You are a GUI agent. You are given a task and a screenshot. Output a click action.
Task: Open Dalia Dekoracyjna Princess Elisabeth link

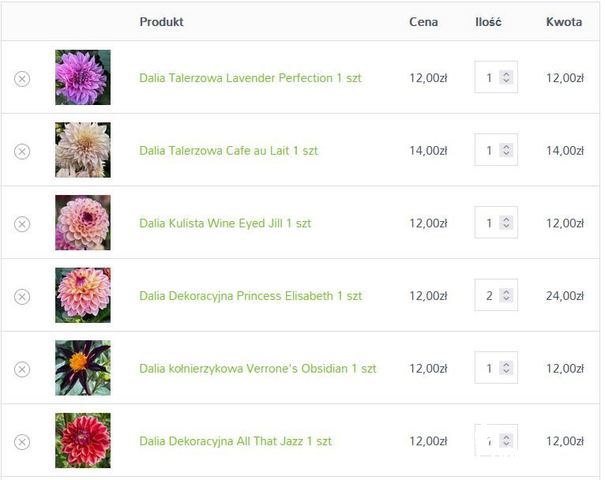click(250, 296)
